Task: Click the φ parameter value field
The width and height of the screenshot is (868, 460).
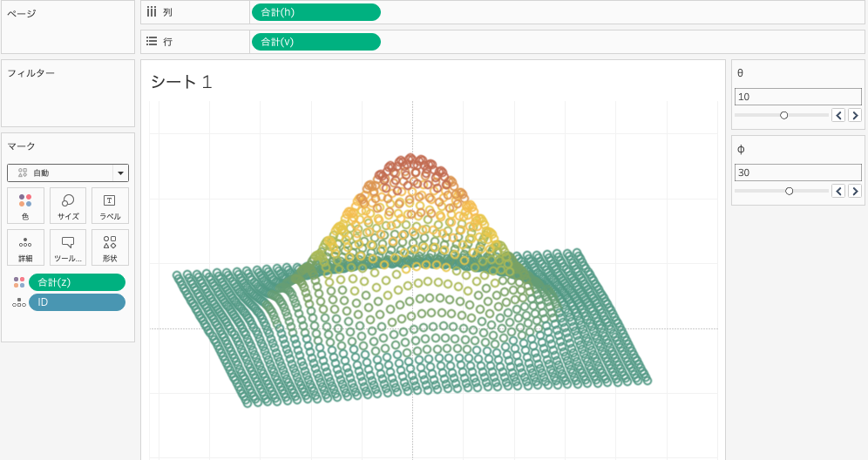Action: pos(797,172)
